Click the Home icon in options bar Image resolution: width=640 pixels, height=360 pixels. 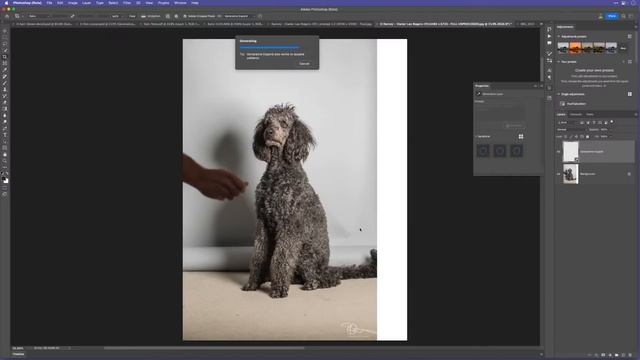pos(7,16)
